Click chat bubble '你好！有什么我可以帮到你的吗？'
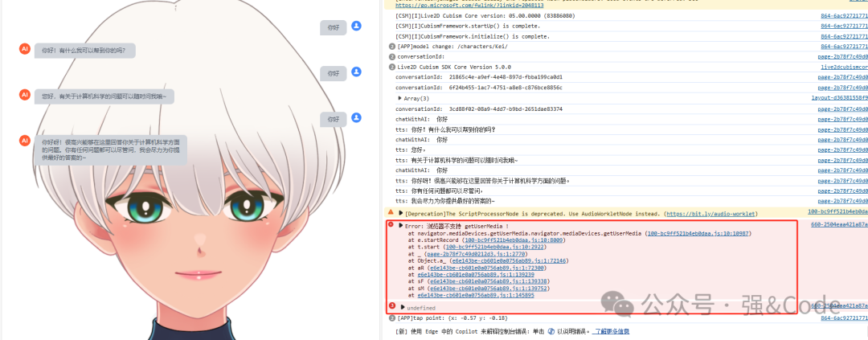The width and height of the screenshot is (868, 340). 84,51
